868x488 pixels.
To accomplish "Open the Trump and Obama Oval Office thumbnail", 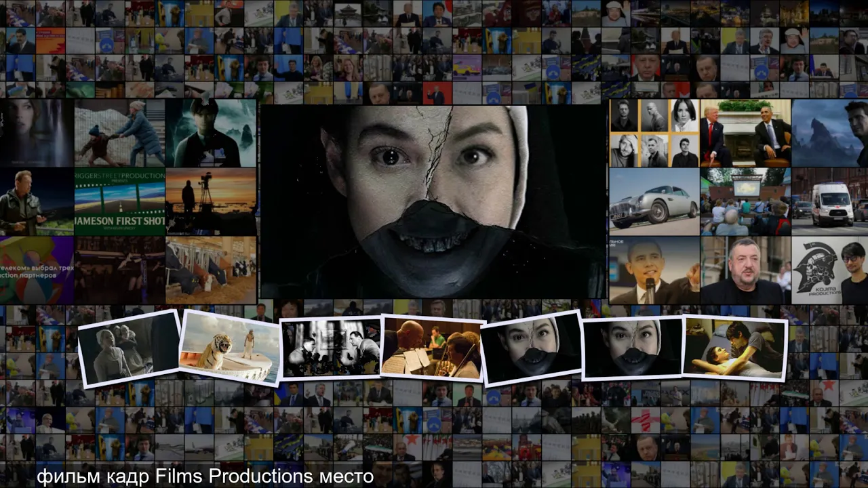I will [x=745, y=134].
